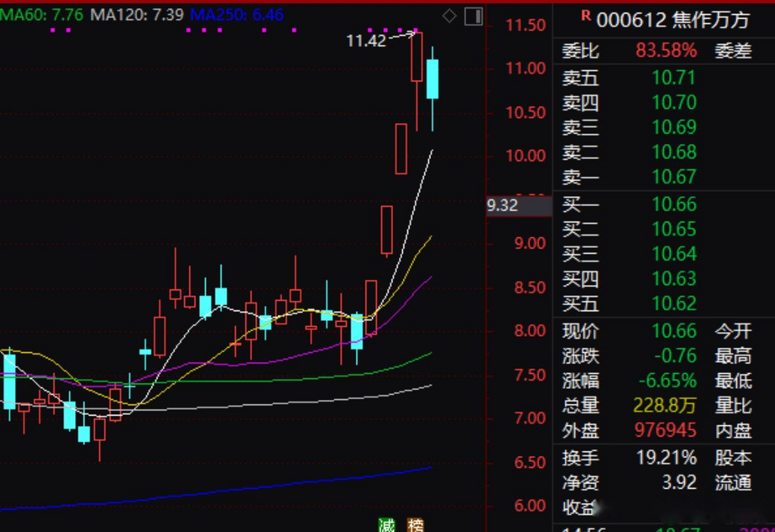Select the MA60: 7.76 indicator label

[x=42, y=15]
